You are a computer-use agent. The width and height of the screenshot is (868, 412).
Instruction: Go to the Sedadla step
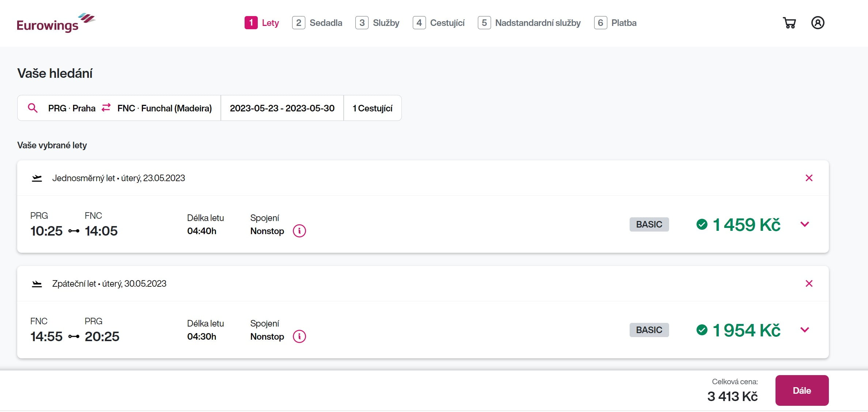pyautogui.click(x=317, y=23)
